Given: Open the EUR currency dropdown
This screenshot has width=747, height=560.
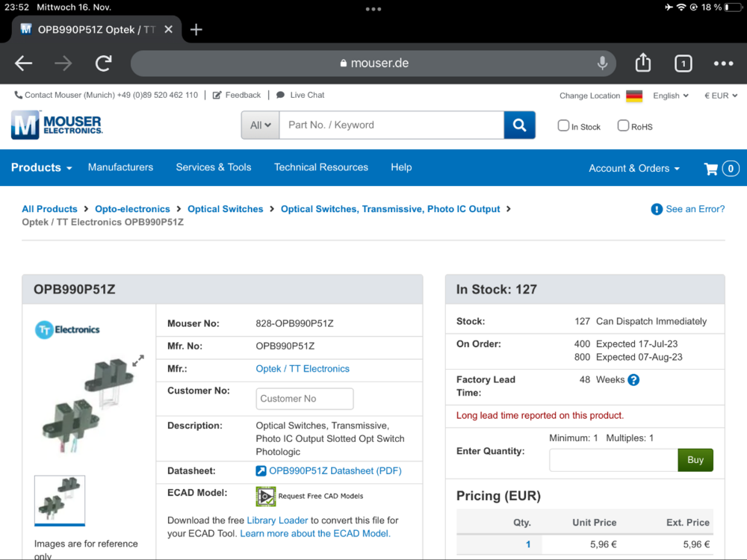Looking at the screenshot, I should [721, 96].
